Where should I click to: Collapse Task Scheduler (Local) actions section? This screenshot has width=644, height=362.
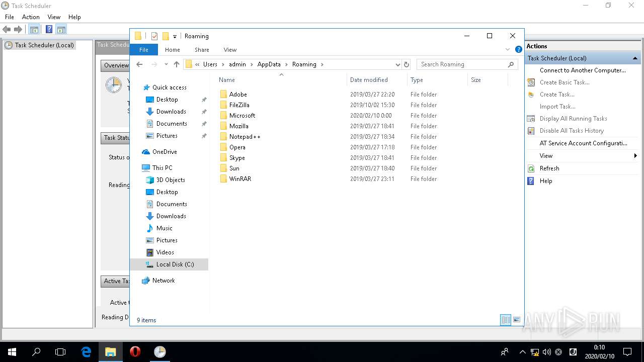(x=635, y=58)
